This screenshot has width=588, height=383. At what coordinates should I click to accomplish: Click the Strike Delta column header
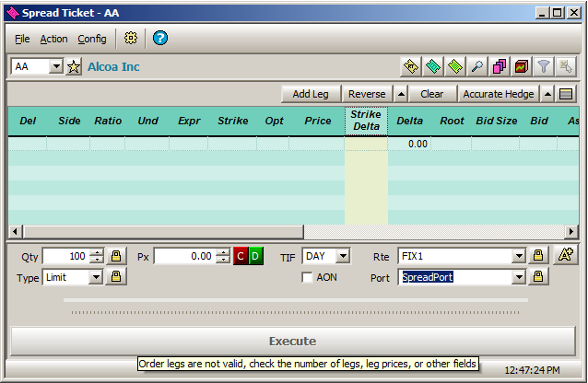[367, 121]
